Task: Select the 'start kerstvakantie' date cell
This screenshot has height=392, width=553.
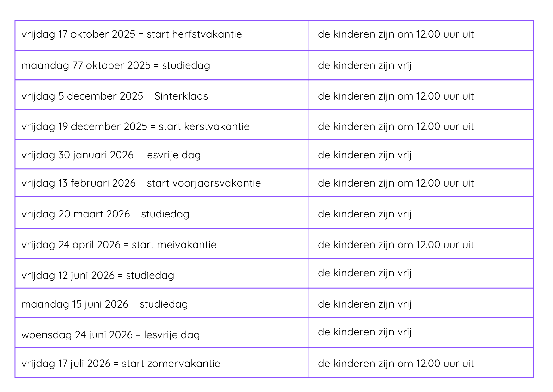Action: (135, 126)
